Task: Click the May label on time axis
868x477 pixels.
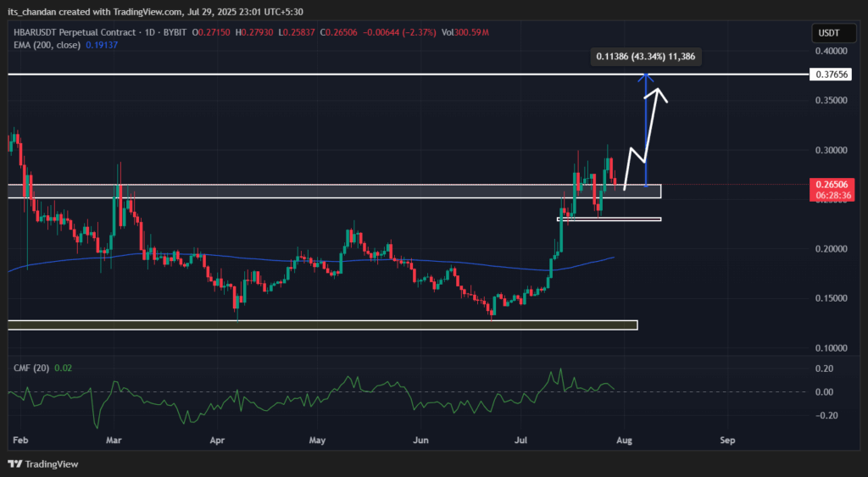Action: point(317,441)
